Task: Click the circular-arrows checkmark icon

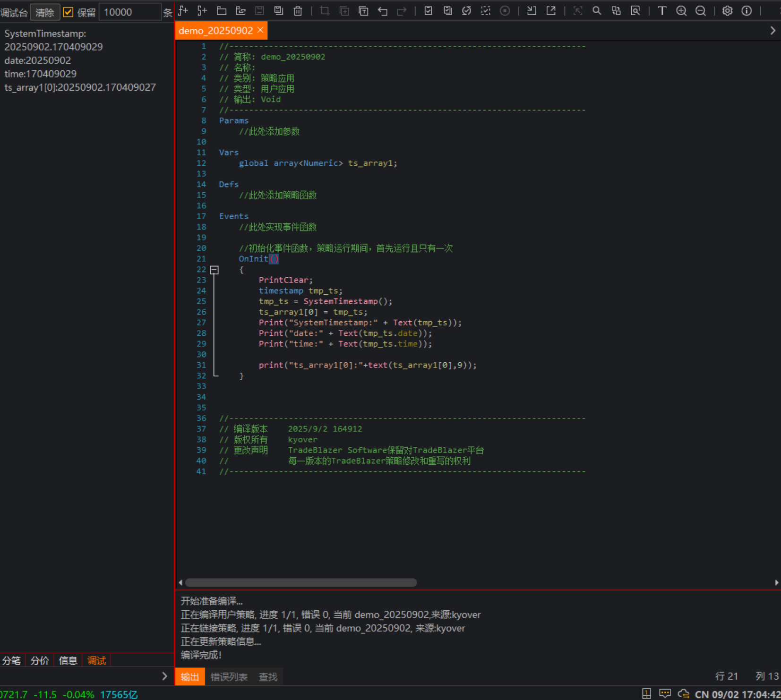Action: 466,11
